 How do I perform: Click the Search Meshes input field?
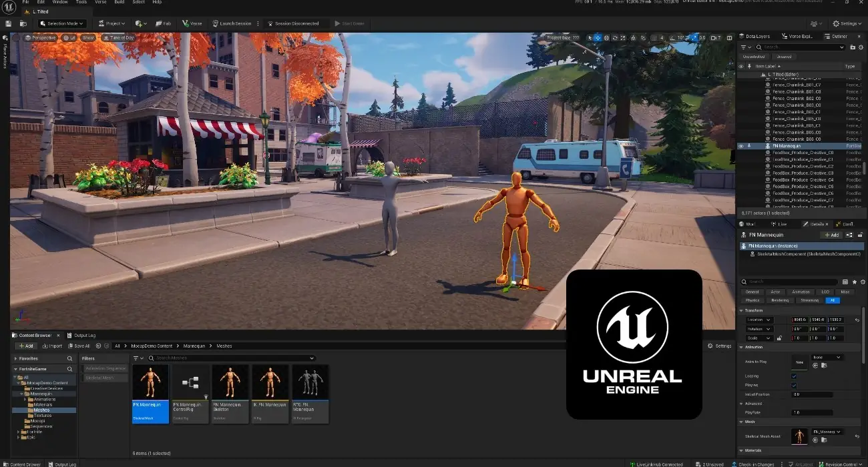point(231,358)
